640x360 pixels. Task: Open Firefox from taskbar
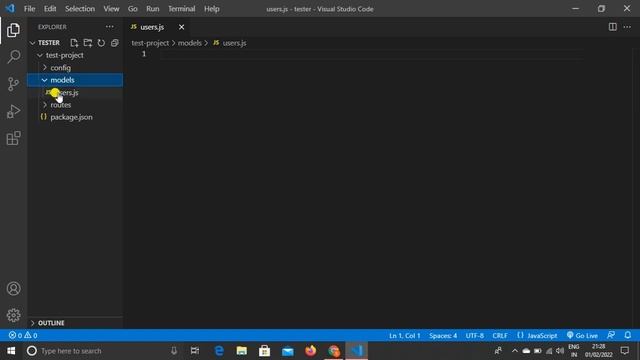click(311, 351)
